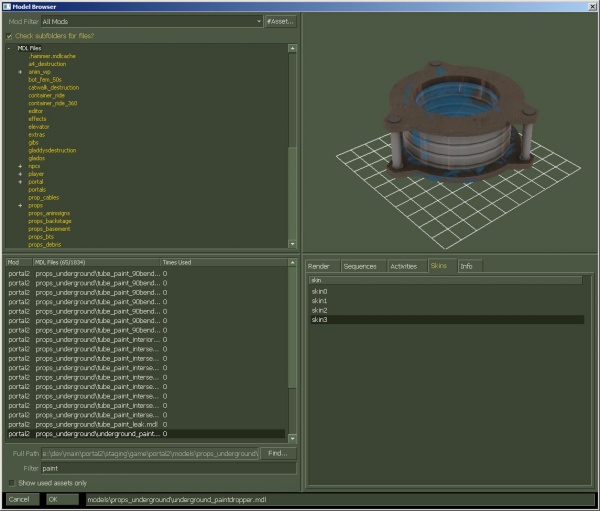
Task: Enable Show used assets only checkbox
Action: click(11, 483)
